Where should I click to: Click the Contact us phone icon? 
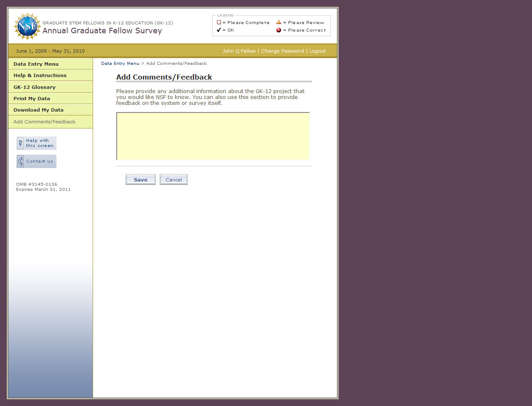coord(20,161)
